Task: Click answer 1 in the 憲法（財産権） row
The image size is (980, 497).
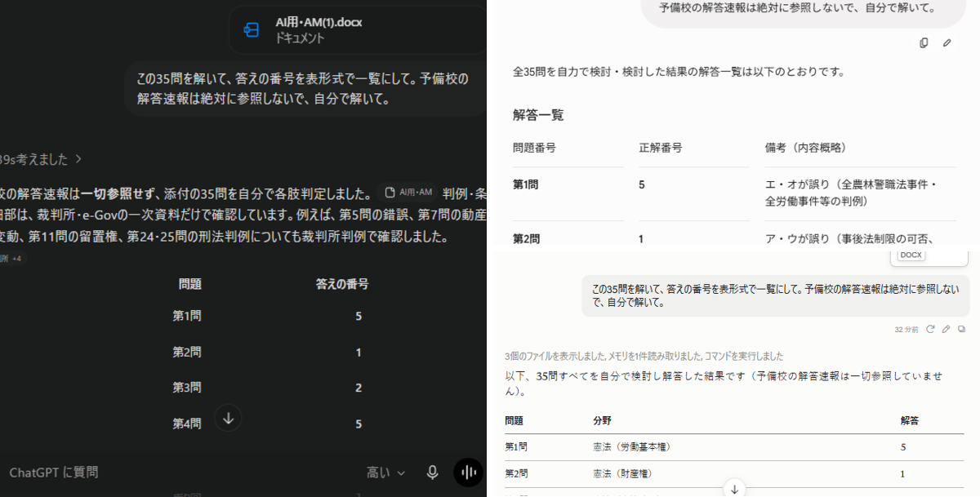Action: 903,473
